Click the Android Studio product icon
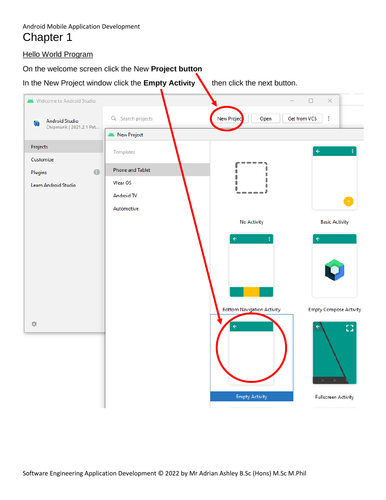The image size is (386, 500). (x=36, y=123)
